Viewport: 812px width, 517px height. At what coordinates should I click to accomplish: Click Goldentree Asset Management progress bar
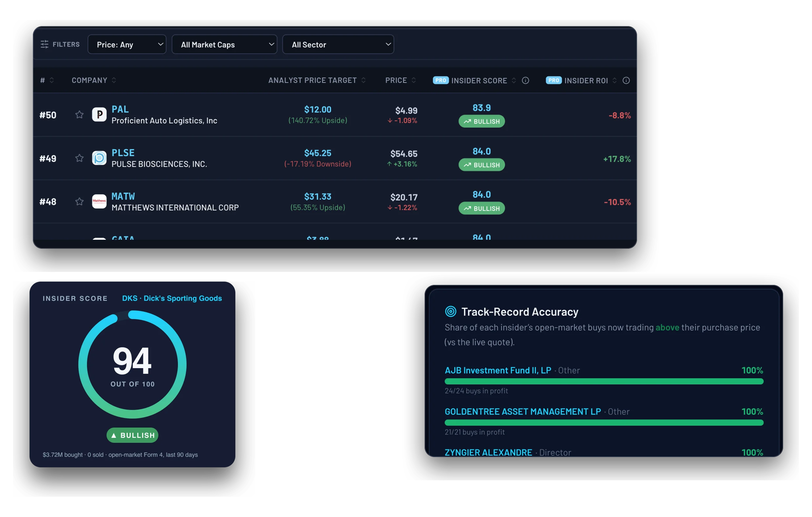click(x=604, y=423)
